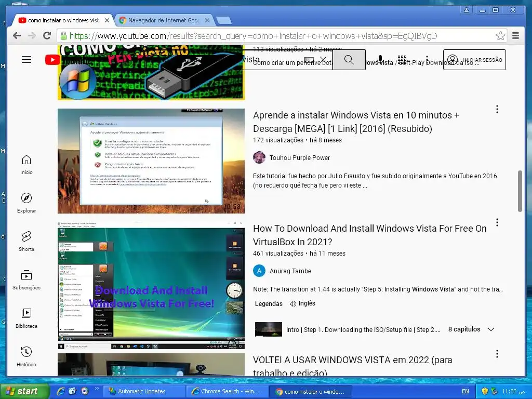Play the Spanish Windows Vista install thumbnail
This screenshot has width=532, height=399.
[151, 161]
